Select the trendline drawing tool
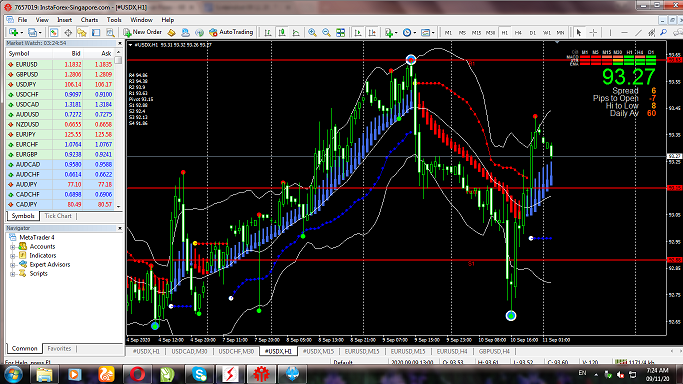Image resolution: width=683 pixels, height=384 pixels. 638,33
